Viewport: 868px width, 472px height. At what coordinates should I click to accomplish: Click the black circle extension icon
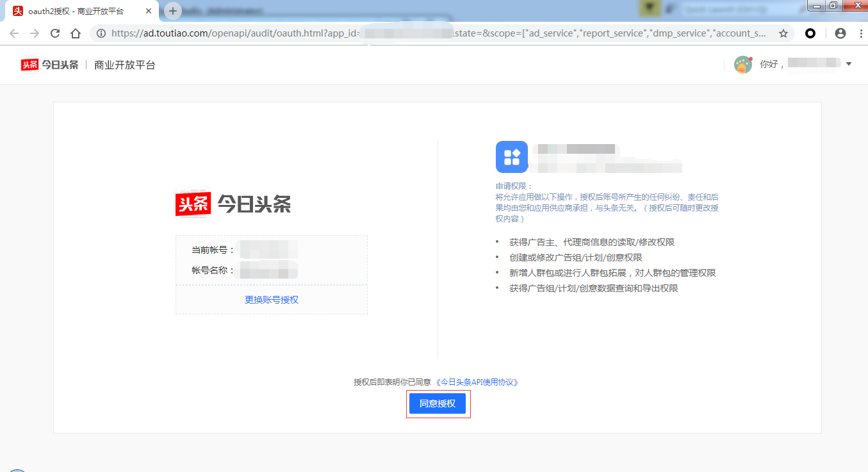click(810, 33)
